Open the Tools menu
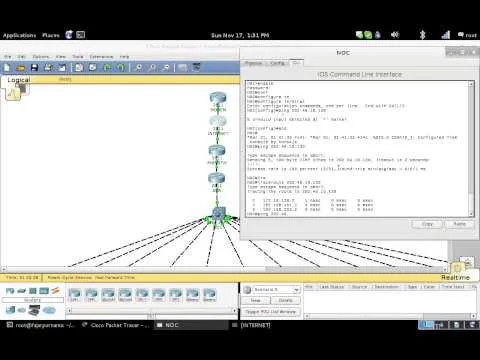Image resolution: width=480 pixels, height=360 pixels. tap(78, 57)
